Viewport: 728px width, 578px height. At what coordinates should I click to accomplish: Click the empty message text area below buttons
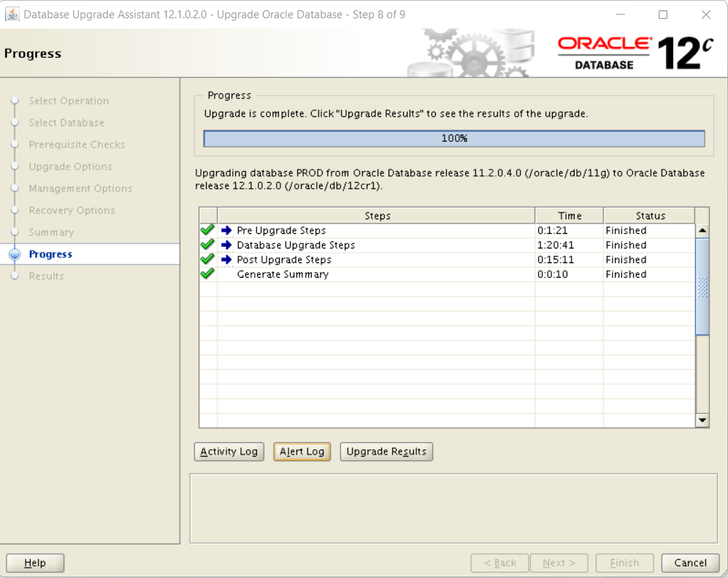point(453,509)
